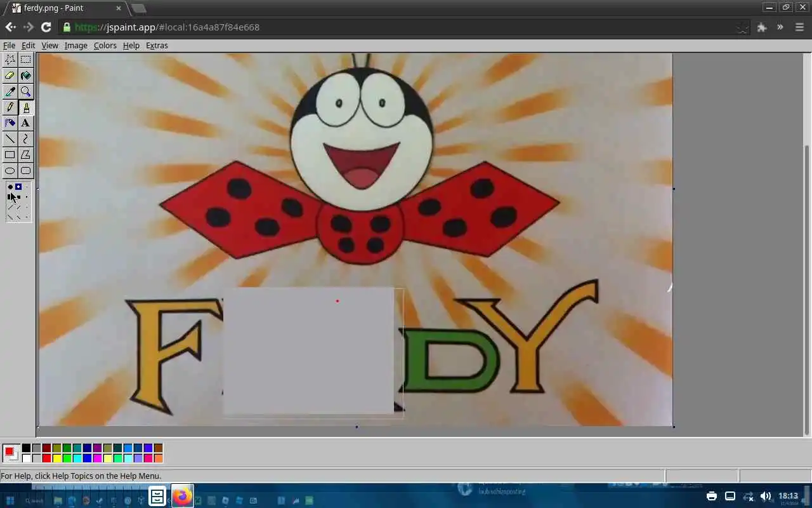Viewport: 812px width, 508px height.
Task: Pick the bright green palette color
Action: [67, 458]
